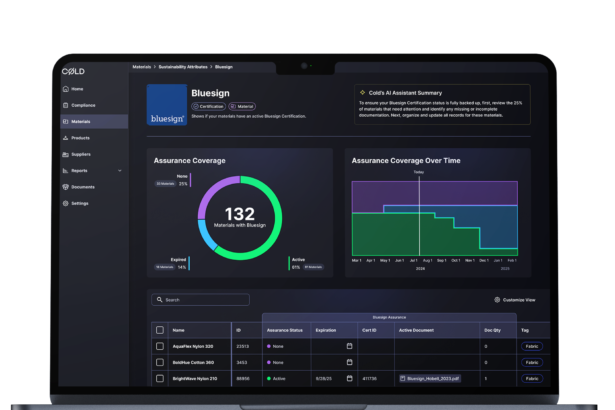Screen dimensions: 615x410
Task: Select the BoldHue Cotton 360 checkbox
Action: [160, 363]
